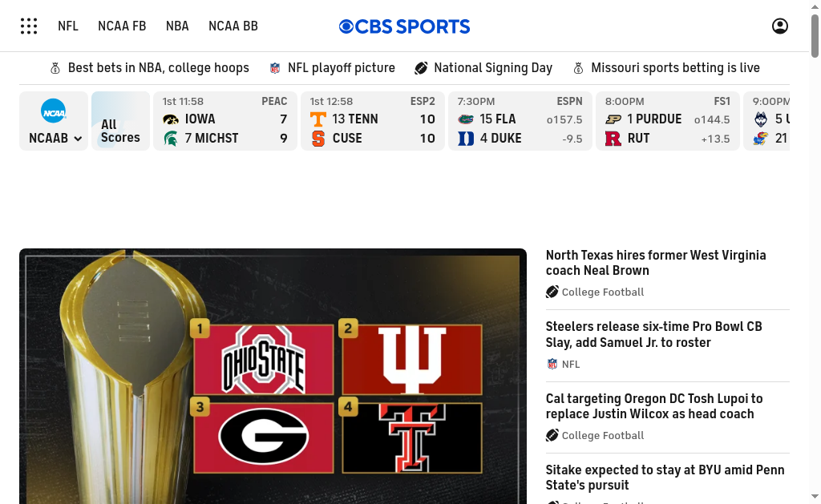This screenshot has width=821, height=504.
Task: Open the NFL menu item
Action: [x=68, y=26]
